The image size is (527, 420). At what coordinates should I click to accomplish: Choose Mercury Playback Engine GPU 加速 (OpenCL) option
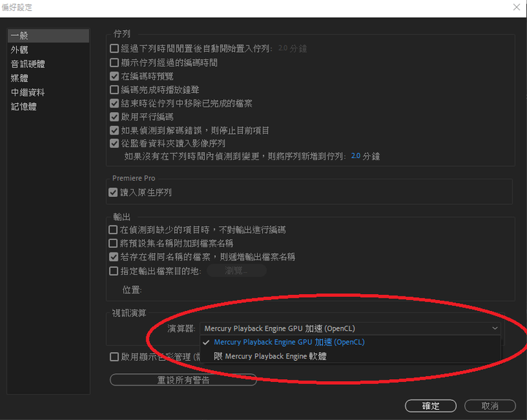[350, 342]
